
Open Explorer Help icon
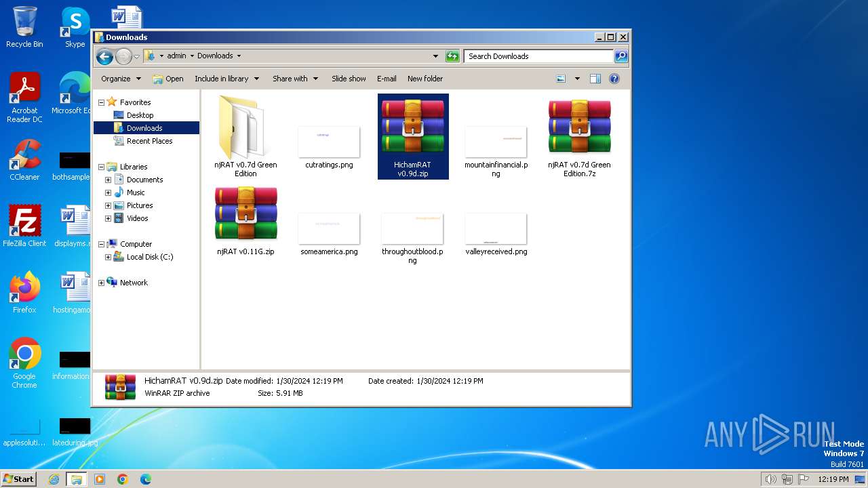614,79
